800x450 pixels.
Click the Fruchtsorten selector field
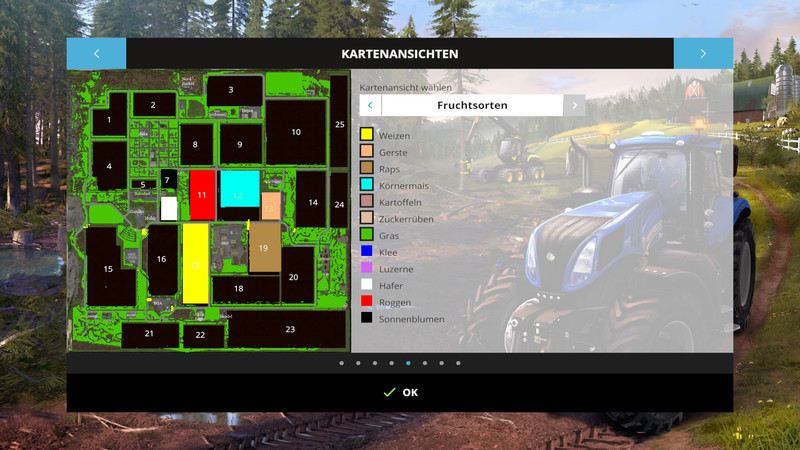(472, 105)
